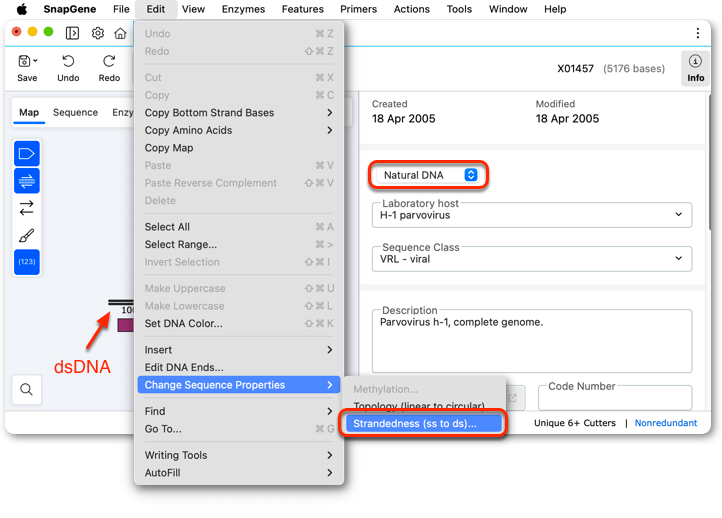
Task: Click the purple feature block on map
Action: pyautogui.click(x=125, y=325)
